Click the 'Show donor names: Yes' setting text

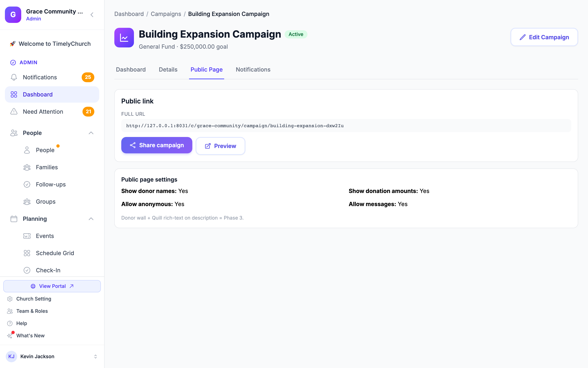155,191
